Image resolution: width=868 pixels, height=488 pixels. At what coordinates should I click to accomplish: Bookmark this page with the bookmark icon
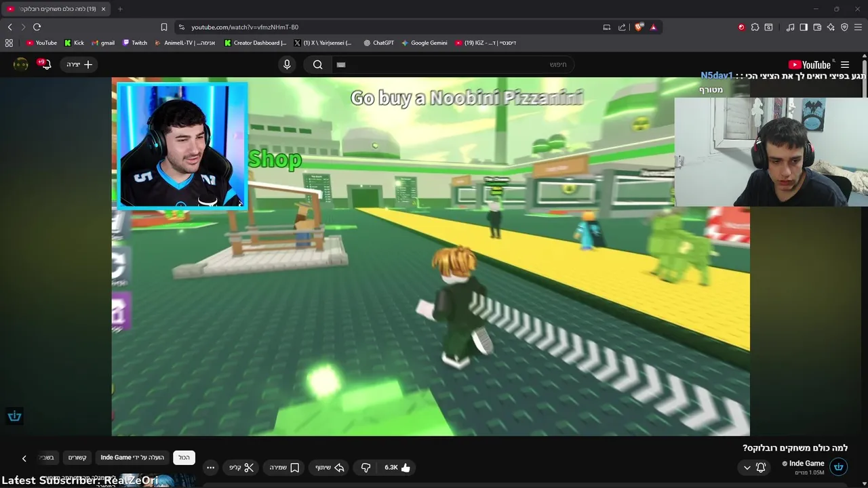pos(164,27)
